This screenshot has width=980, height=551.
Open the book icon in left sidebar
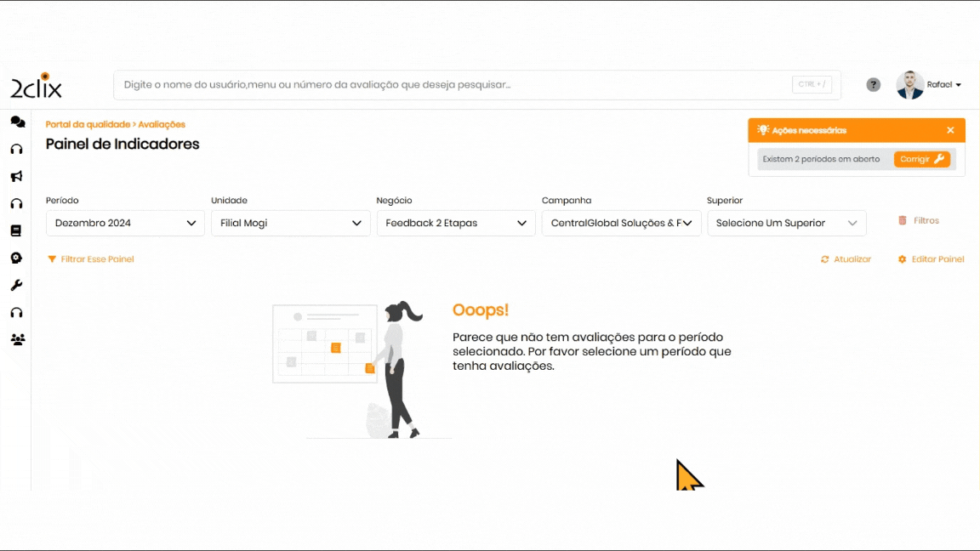16,230
